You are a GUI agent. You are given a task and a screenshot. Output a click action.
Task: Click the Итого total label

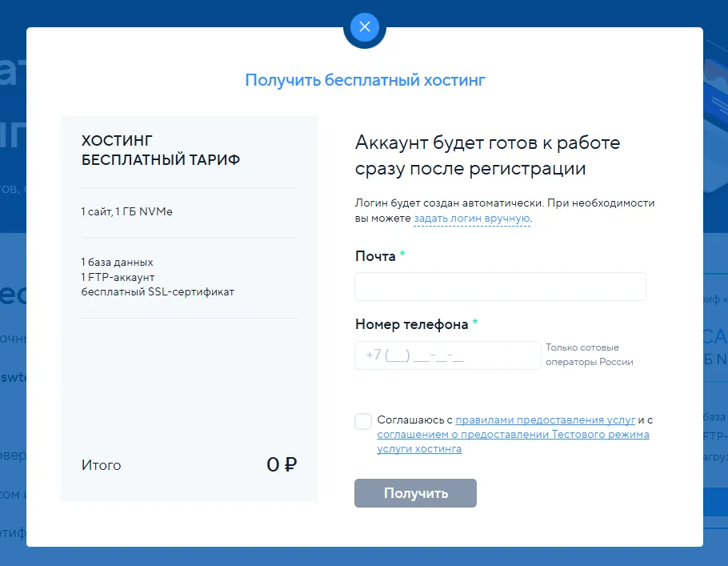pos(102,465)
